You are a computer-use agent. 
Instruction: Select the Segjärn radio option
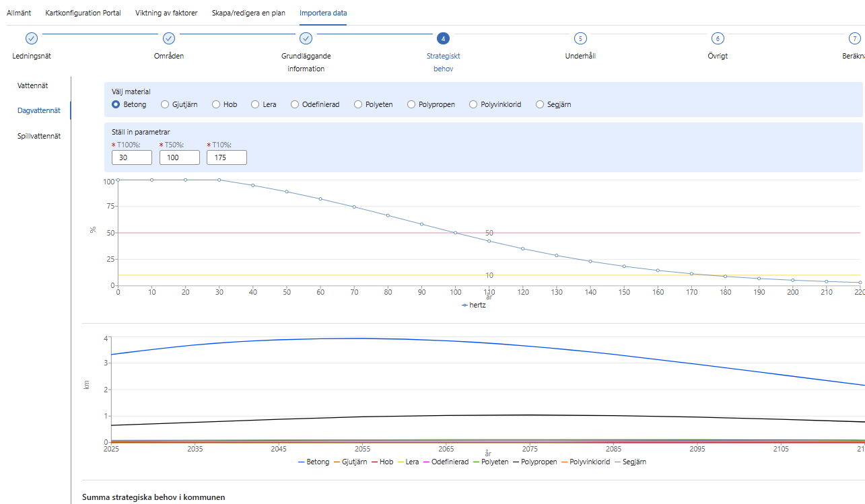click(540, 104)
